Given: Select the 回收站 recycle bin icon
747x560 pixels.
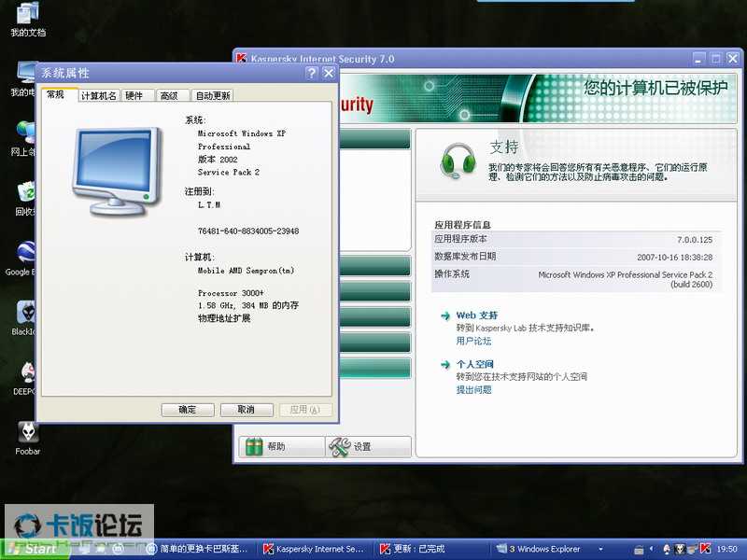Looking at the screenshot, I should [x=24, y=199].
